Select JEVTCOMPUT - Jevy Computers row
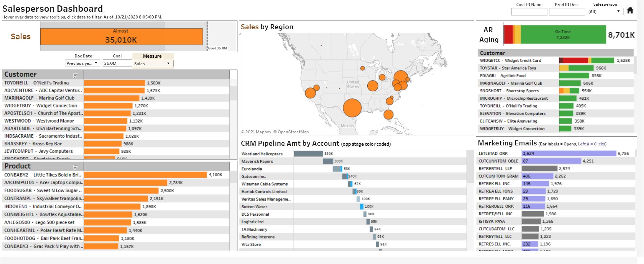This screenshot has width=644, height=264. (x=116, y=151)
